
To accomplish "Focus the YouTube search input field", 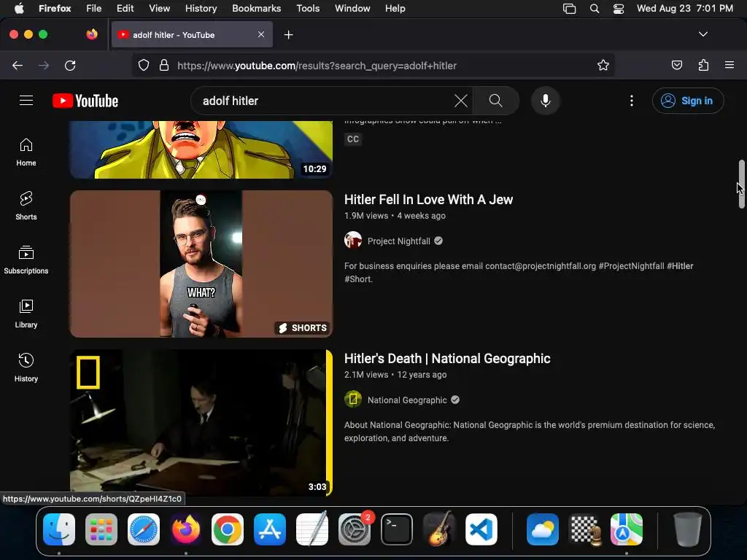I will click(326, 101).
